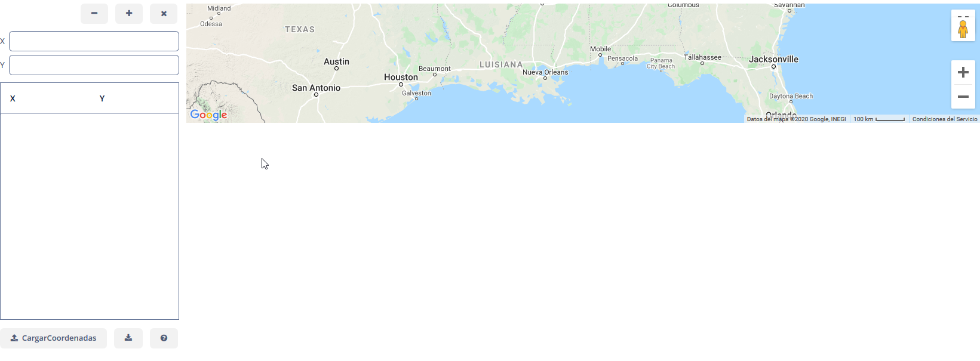Click the download icon button

128,338
